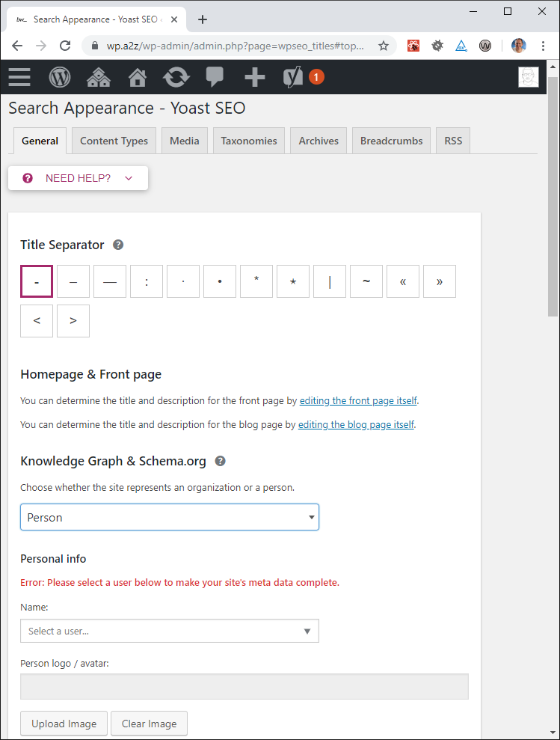Image resolution: width=560 pixels, height=740 pixels.
Task: Click the Upload Image button
Action: 64,724
